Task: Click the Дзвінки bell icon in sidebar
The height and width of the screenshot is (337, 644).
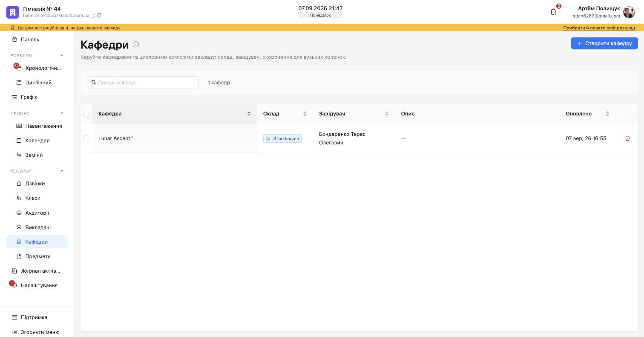Action: pos(19,184)
